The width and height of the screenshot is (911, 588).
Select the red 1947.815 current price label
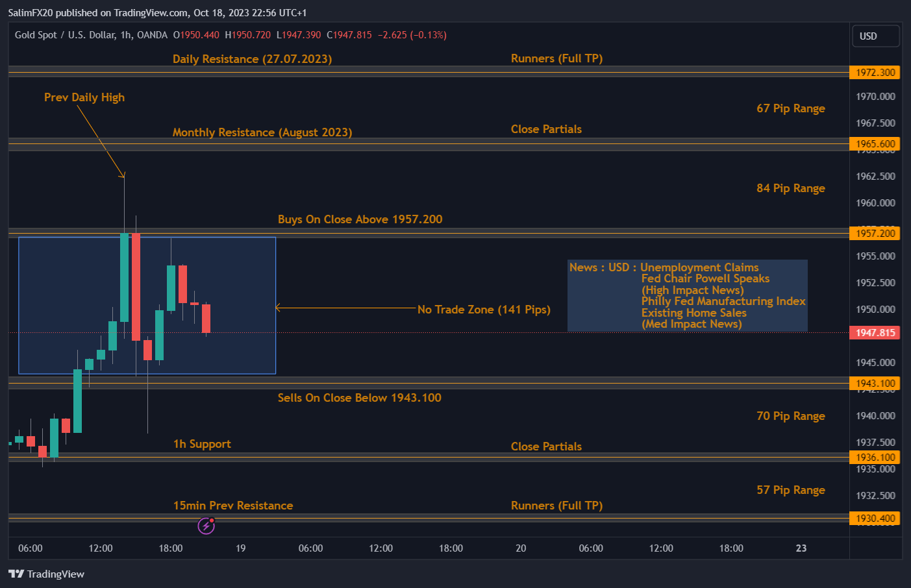[x=875, y=332]
